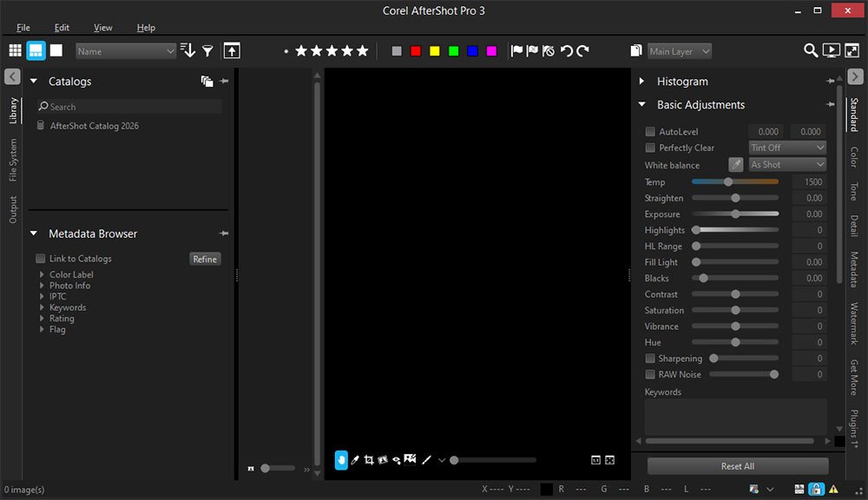Viewport: 868px width, 500px height.
Task: Switch to thumbnail grid view
Action: (x=15, y=51)
